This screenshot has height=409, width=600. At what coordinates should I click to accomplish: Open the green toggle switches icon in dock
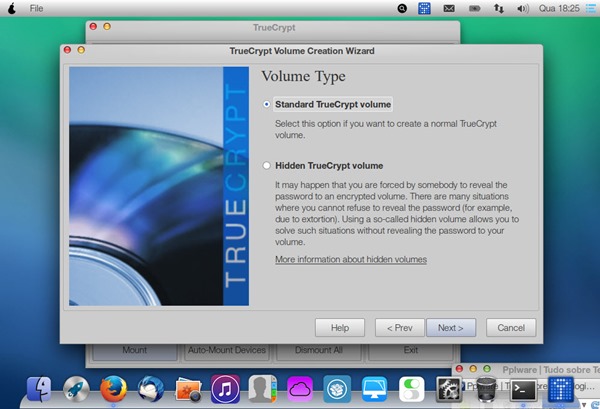412,389
